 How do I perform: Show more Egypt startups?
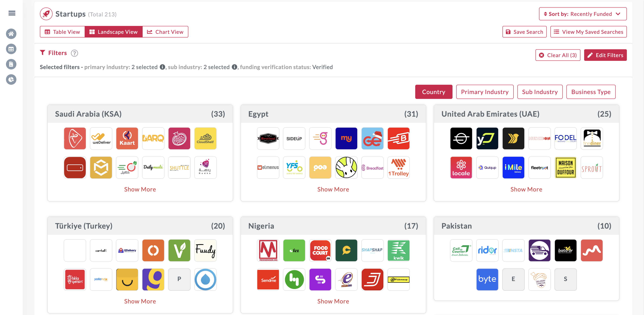coord(333,189)
